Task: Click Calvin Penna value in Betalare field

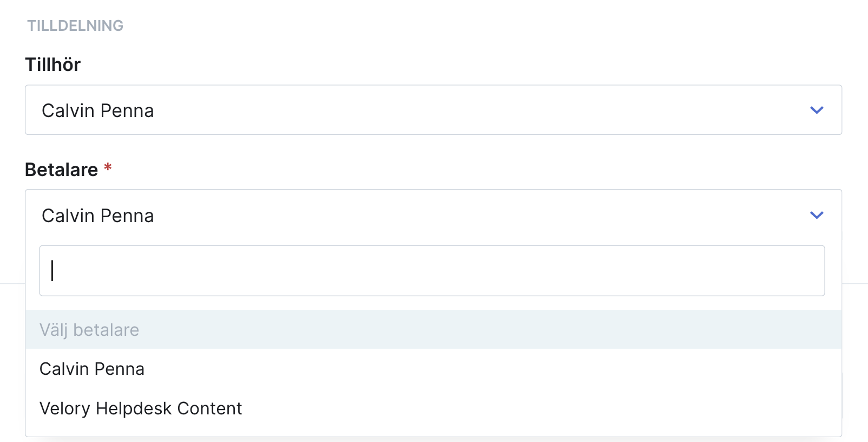Action: [x=98, y=216]
